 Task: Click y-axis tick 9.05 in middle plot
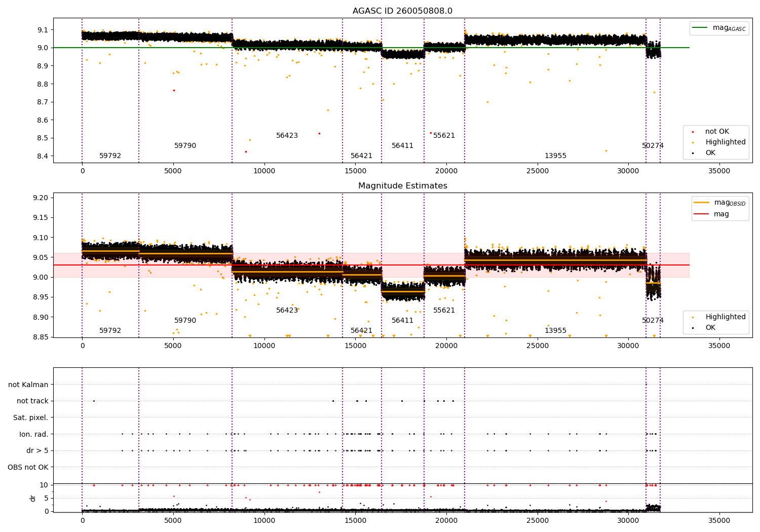coord(41,257)
